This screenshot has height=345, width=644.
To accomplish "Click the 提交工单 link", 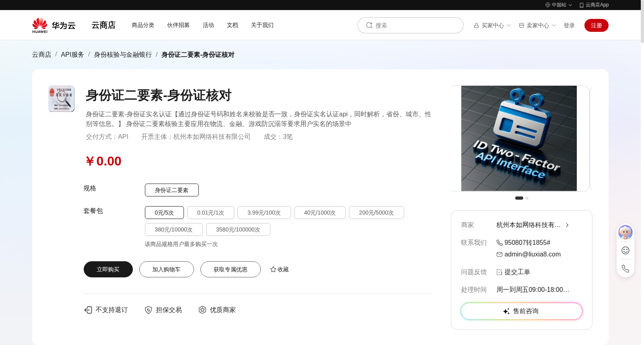I will click(x=517, y=272).
